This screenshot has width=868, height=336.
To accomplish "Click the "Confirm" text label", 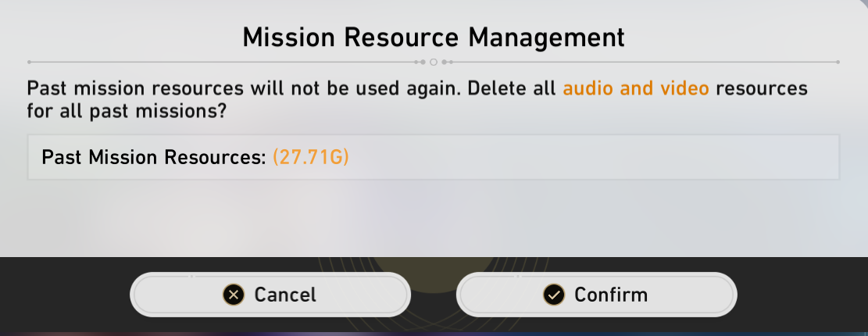I will (611, 295).
